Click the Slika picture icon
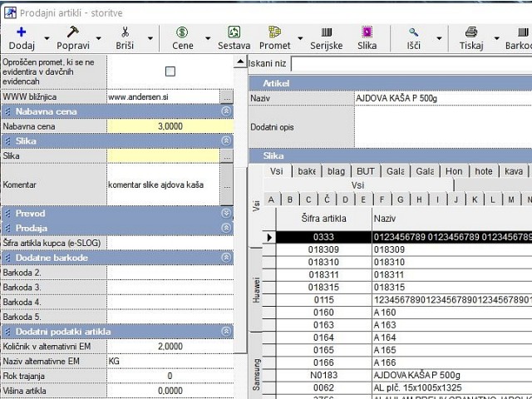This screenshot has height=399, width=532. click(x=367, y=32)
